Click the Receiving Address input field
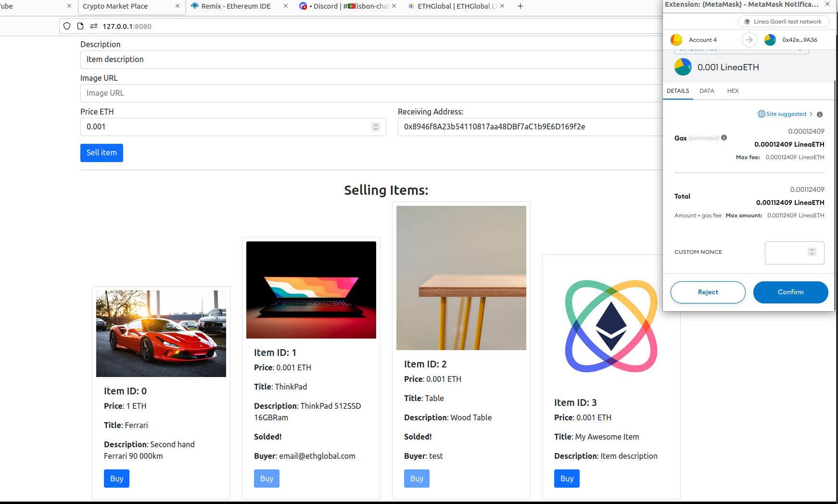This screenshot has width=838, height=504. 530,127
